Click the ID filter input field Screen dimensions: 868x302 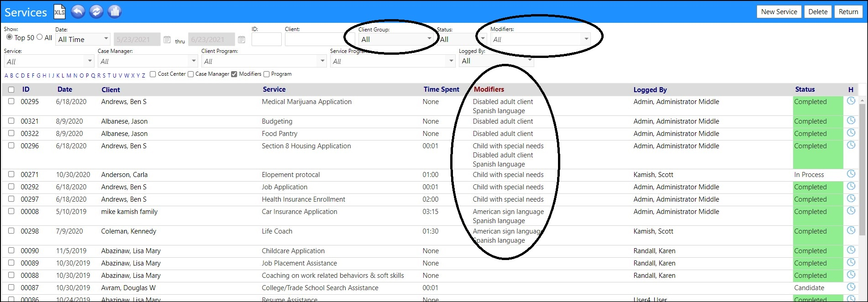coord(266,39)
